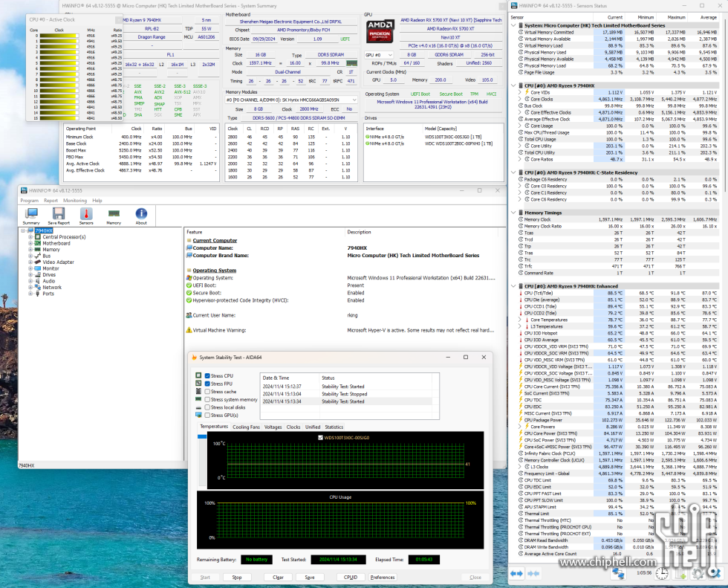Enable Stress GPU(s) checkbox
728x588 pixels.
coord(207,416)
